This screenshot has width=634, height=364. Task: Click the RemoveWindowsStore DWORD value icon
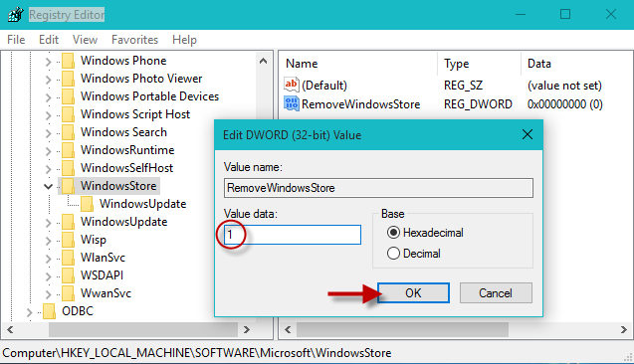coord(291,103)
